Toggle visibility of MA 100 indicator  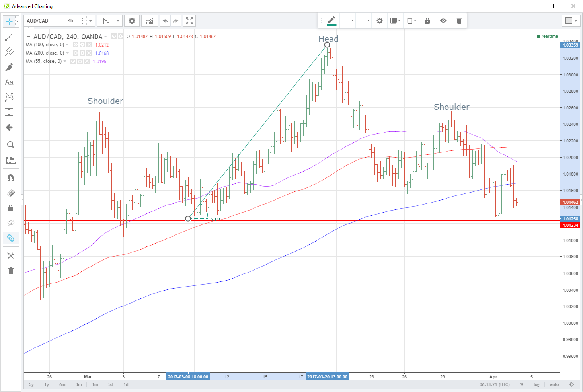[76, 45]
